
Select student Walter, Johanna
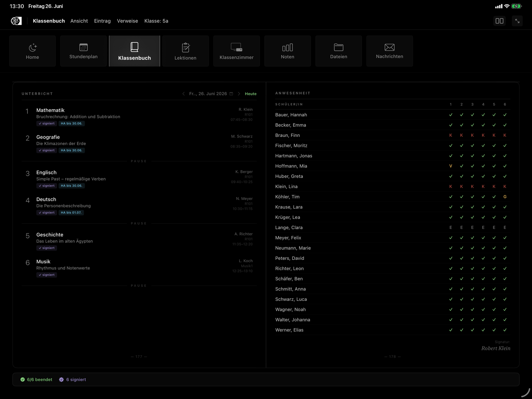(x=293, y=320)
